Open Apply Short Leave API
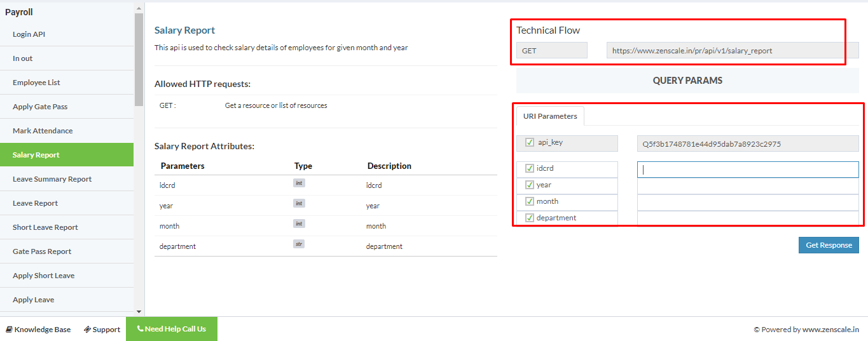868x341 pixels. [x=67, y=276]
